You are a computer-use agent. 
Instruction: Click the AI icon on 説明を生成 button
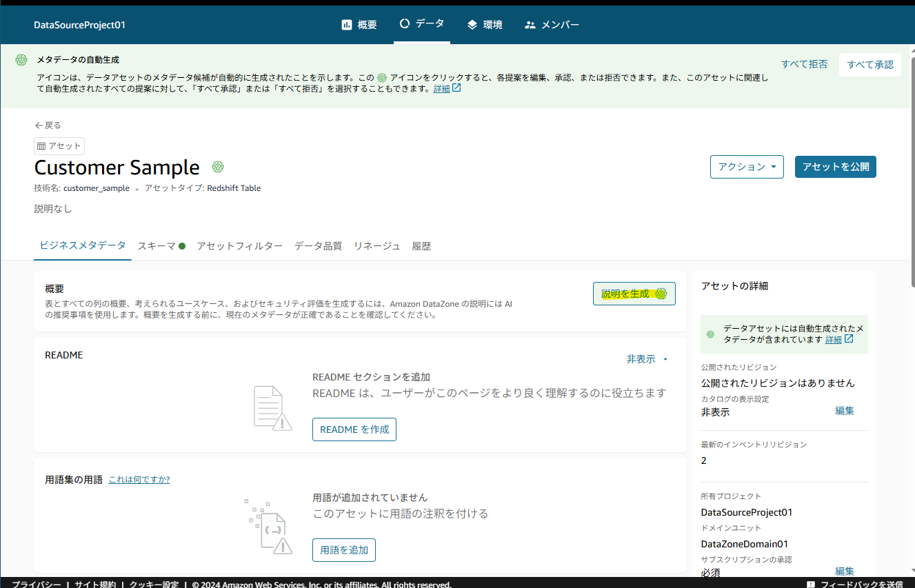click(x=663, y=293)
